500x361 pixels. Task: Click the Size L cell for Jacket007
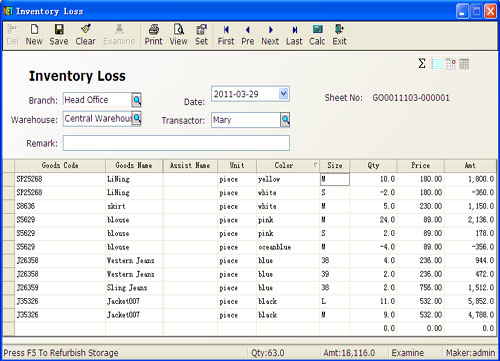click(x=335, y=301)
